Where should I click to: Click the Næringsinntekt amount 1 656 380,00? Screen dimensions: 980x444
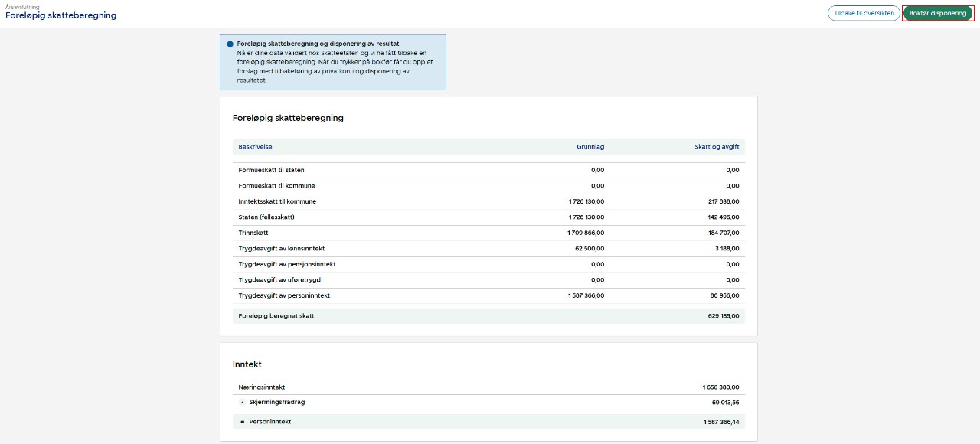point(721,387)
